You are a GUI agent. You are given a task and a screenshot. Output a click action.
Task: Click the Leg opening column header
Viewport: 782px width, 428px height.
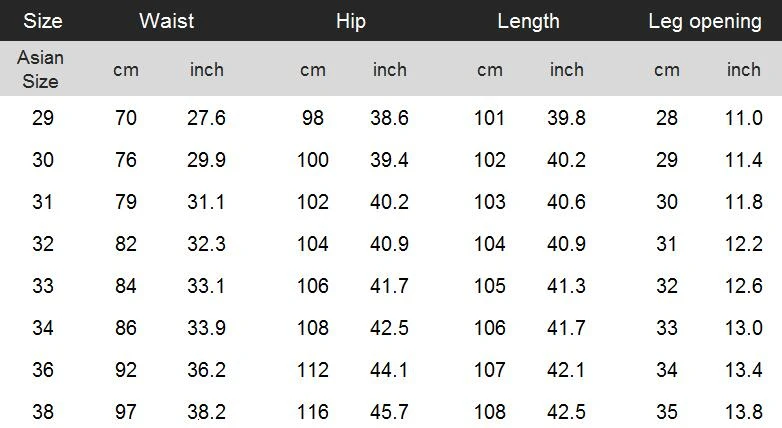click(704, 21)
